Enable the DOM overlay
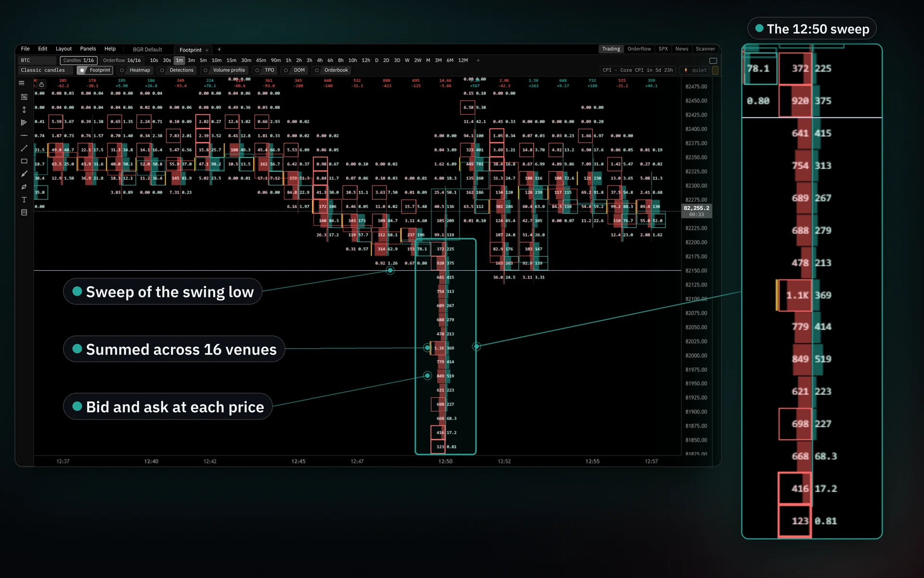This screenshot has height=578, width=924. tap(294, 70)
